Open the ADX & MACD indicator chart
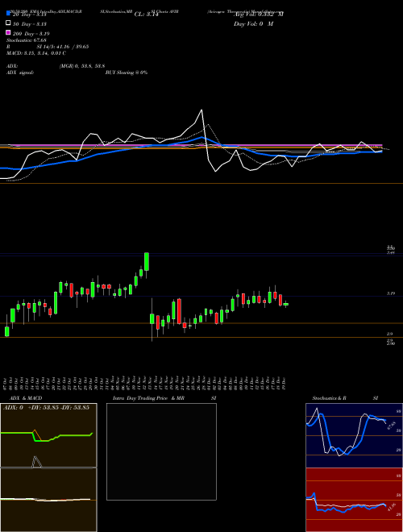 48,468
